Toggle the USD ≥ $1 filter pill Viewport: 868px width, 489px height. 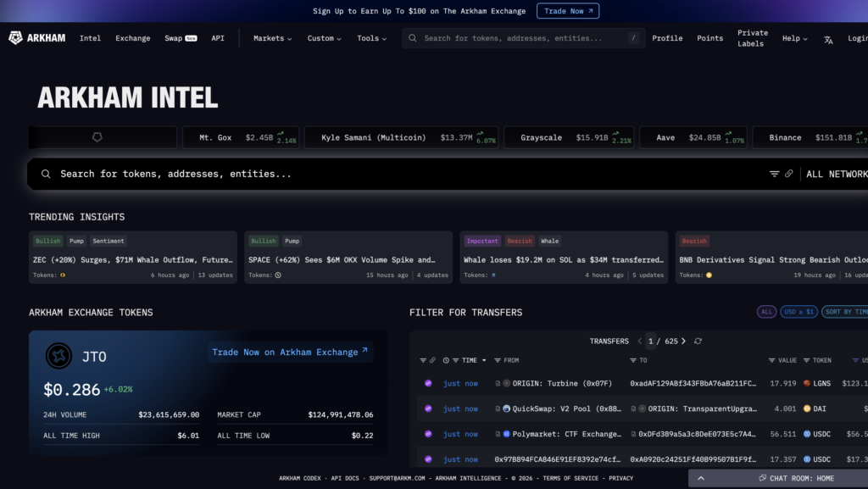tap(798, 312)
